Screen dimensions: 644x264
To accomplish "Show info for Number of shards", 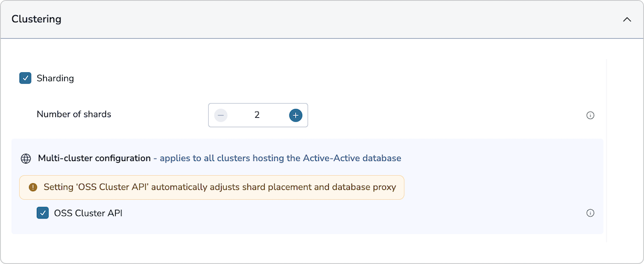I will tap(590, 115).
